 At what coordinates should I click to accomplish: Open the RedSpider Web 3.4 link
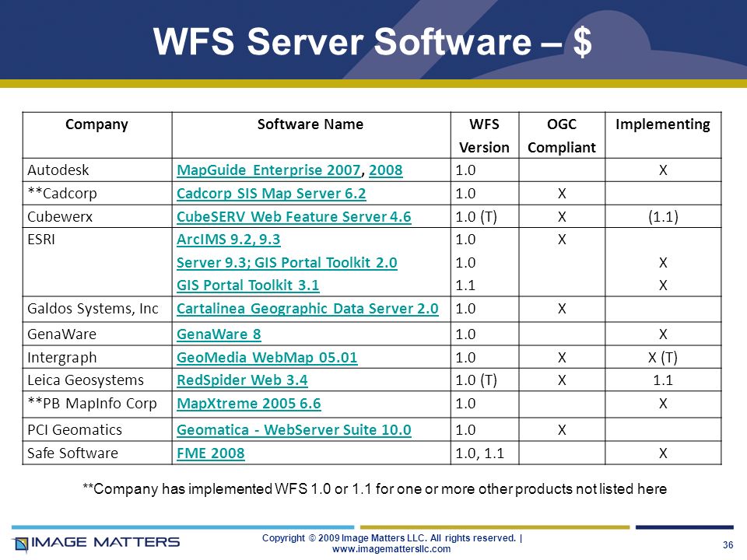(242, 380)
